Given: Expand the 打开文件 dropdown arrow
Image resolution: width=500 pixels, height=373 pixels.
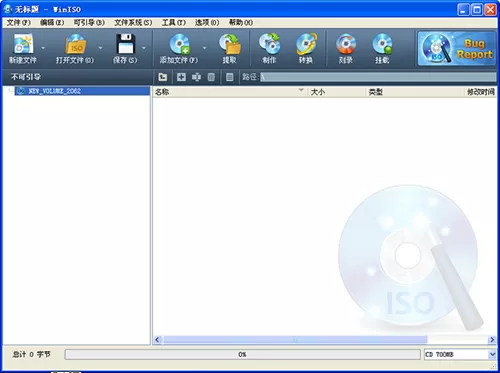Looking at the screenshot, I should [100, 48].
